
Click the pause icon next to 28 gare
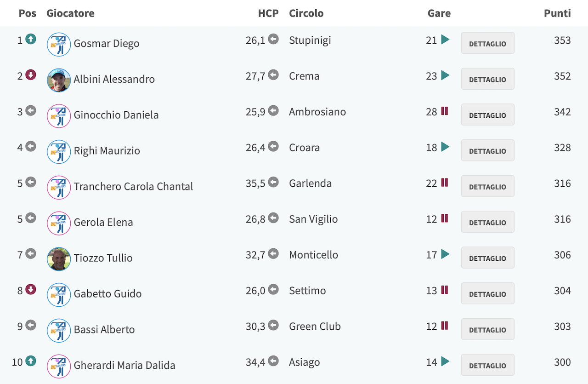point(444,111)
